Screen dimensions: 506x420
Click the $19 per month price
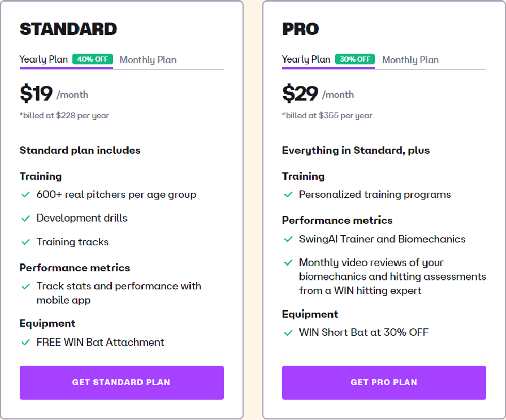coord(54,94)
